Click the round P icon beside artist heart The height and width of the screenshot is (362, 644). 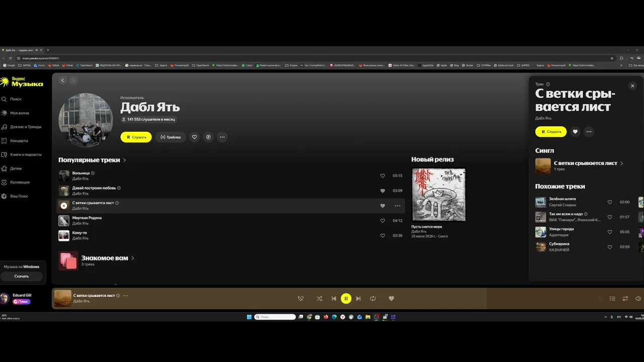[x=208, y=137]
